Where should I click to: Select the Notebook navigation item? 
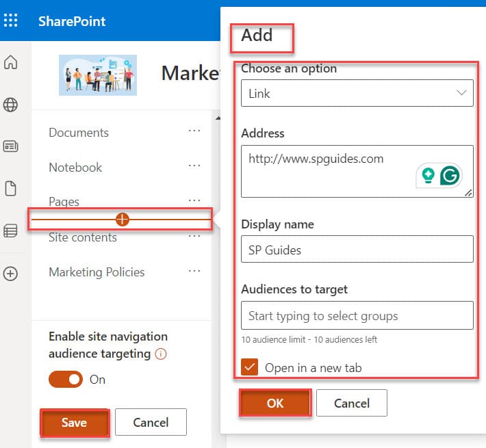(x=75, y=167)
